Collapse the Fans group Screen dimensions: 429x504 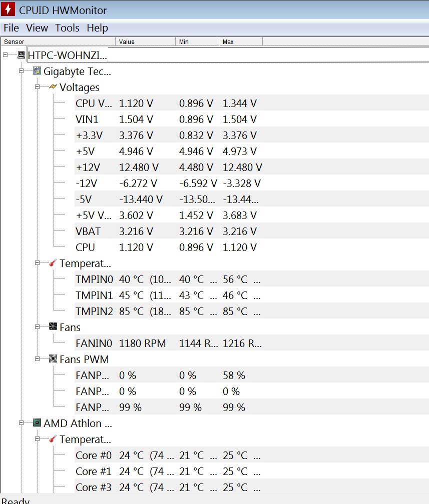pos(38,327)
